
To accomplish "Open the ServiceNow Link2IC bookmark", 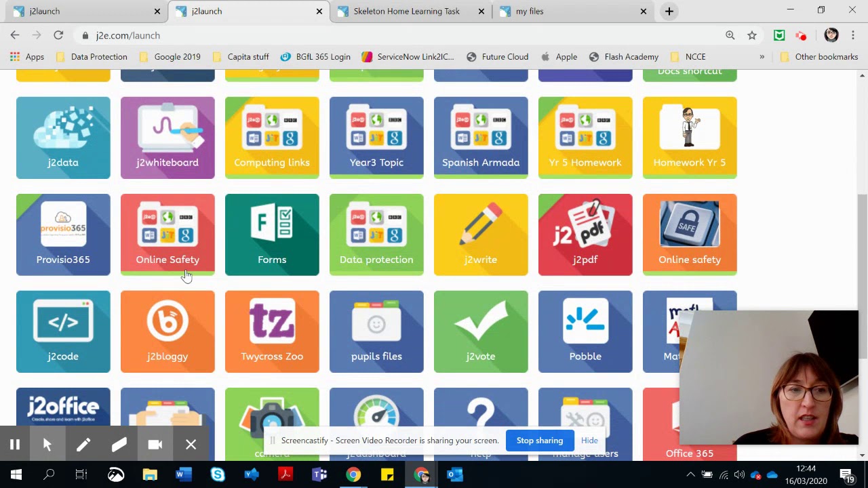I will pyautogui.click(x=408, y=57).
